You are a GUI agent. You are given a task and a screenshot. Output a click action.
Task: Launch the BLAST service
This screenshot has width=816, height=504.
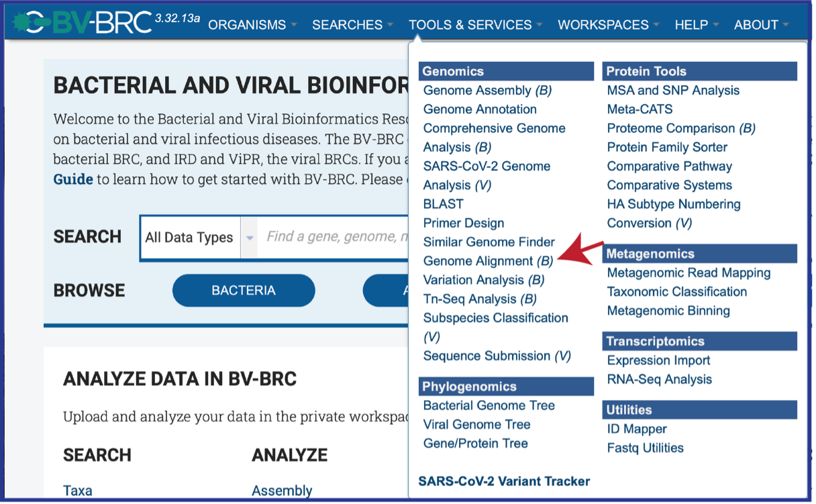click(443, 204)
